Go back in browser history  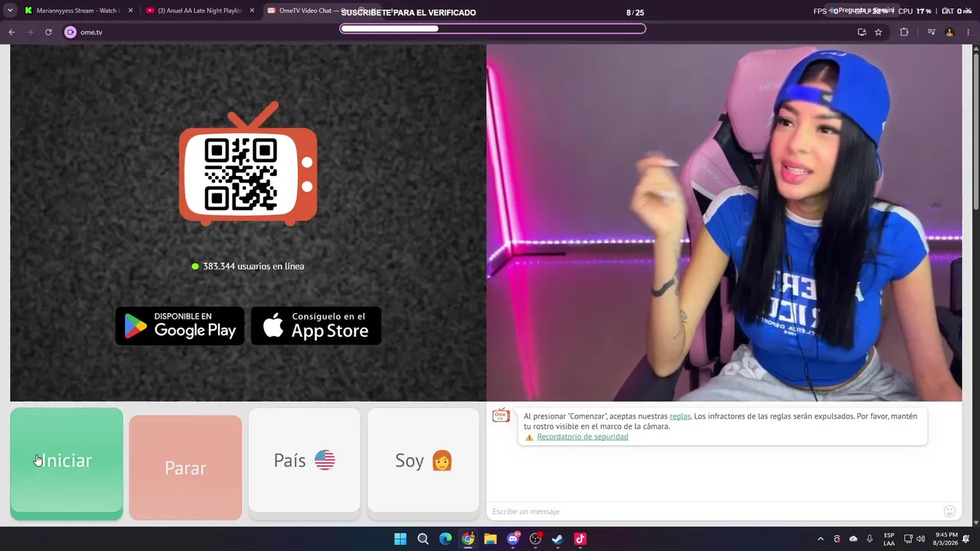(x=11, y=32)
